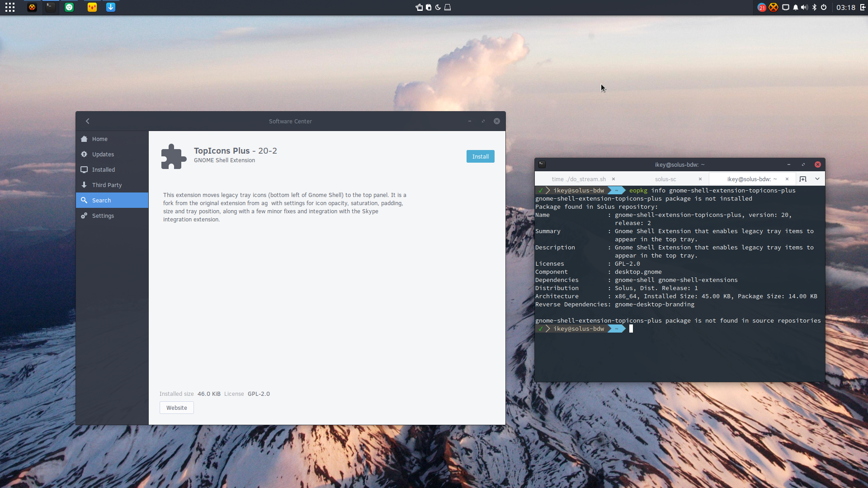868x488 pixels.
Task: Click the volume speaker tray icon
Action: pyautogui.click(x=804, y=7)
